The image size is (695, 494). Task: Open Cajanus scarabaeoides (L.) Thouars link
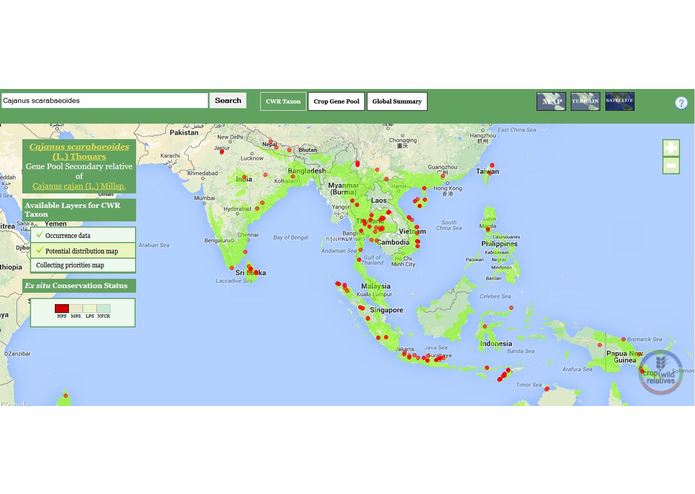pyautogui.click(x=79, y=152)
